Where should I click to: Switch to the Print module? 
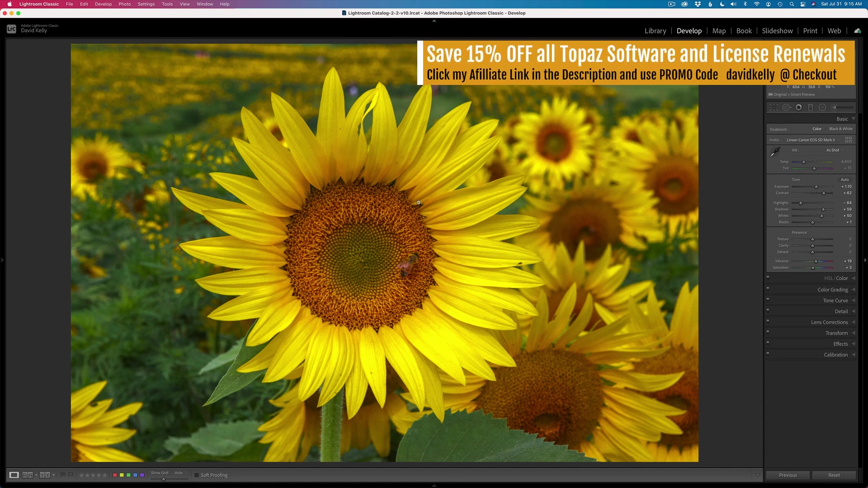[810, 31]
